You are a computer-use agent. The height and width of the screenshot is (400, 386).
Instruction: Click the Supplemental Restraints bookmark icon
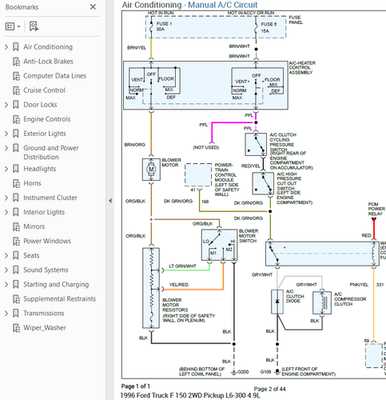tap(16, 299)
